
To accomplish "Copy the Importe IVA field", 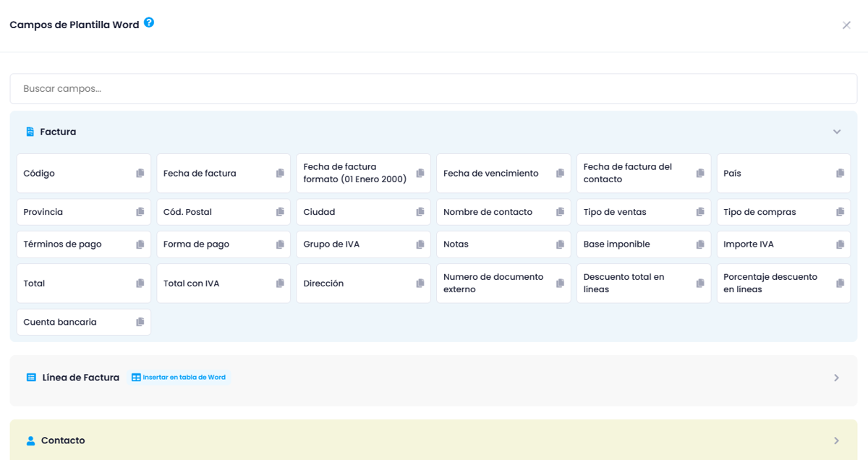I will tap(840, 244).
